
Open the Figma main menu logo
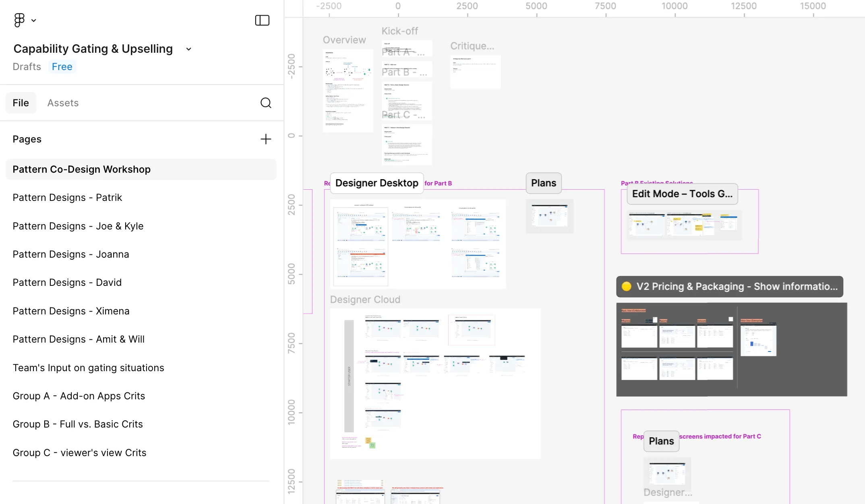click(19, 20)
